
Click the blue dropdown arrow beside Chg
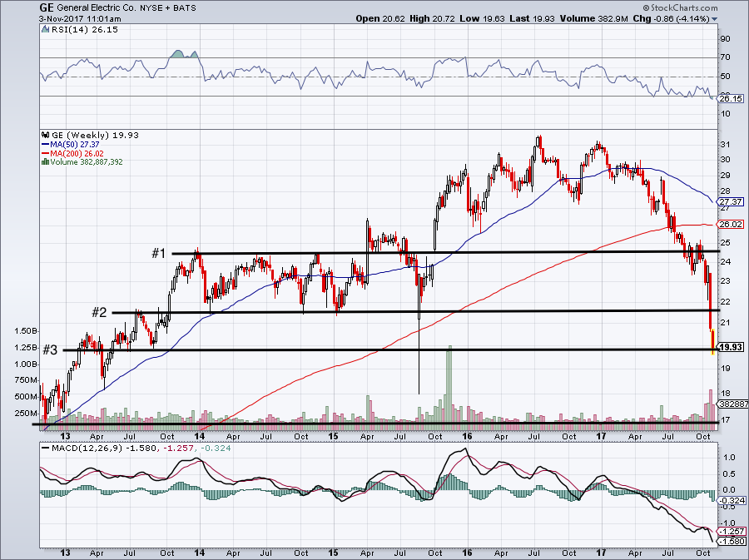click(715, 19)
